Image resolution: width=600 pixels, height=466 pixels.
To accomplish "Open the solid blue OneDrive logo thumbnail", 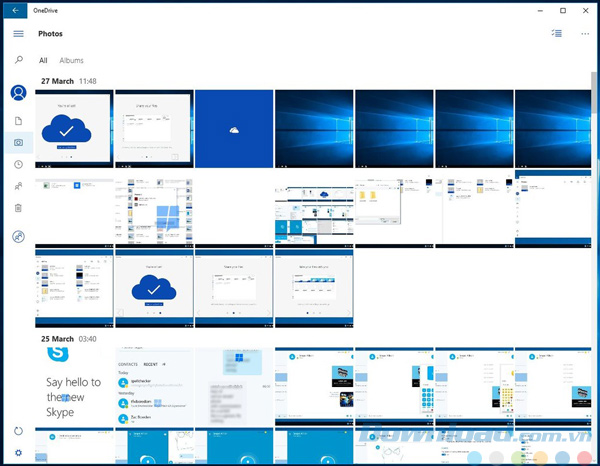I will click(x=233, y=128).
